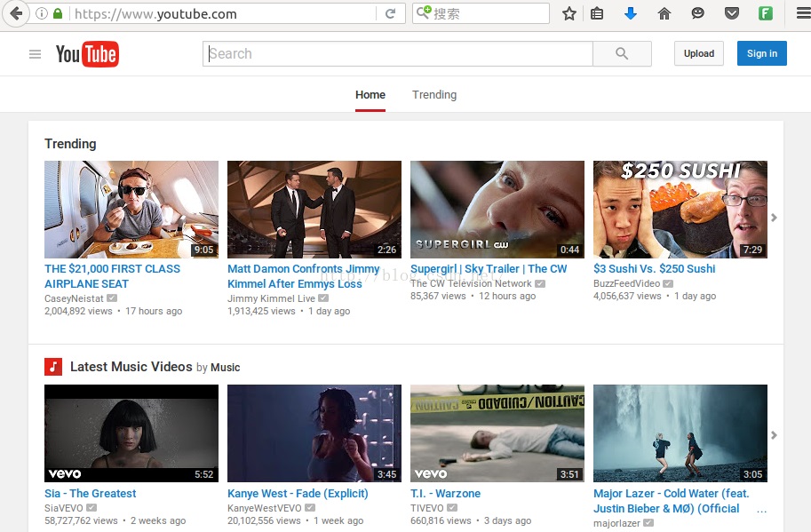Open $3 Sushi Vs. $250 Sushi title link
Screen dimensions: 811x532
pyautogui.click(x=655, y=269)
